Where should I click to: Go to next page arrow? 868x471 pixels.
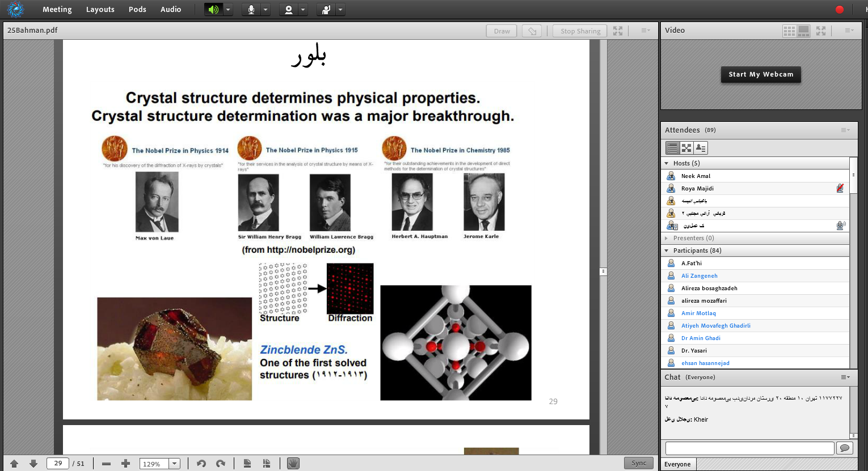pyautogui.click(x=33, y=464)
